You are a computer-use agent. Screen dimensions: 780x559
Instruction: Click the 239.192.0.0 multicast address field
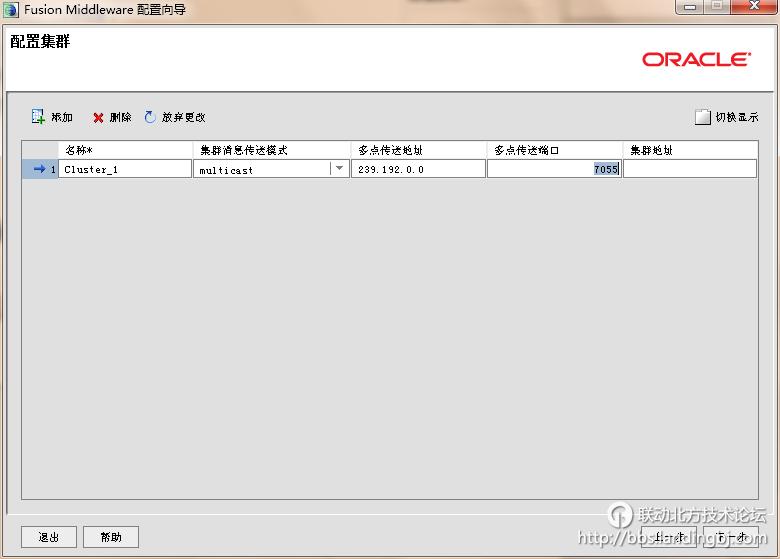coord(418,169)
